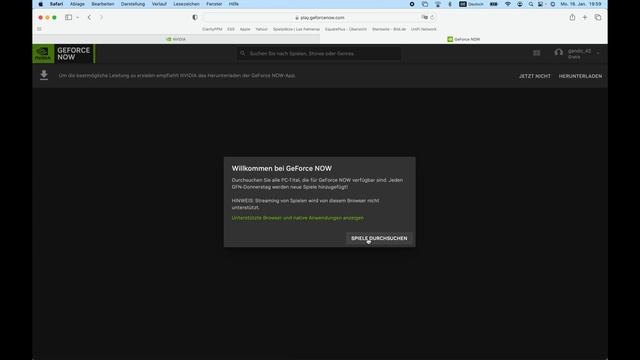
Task: Open the supported browsers and native apps link
Action: point(298,218)
